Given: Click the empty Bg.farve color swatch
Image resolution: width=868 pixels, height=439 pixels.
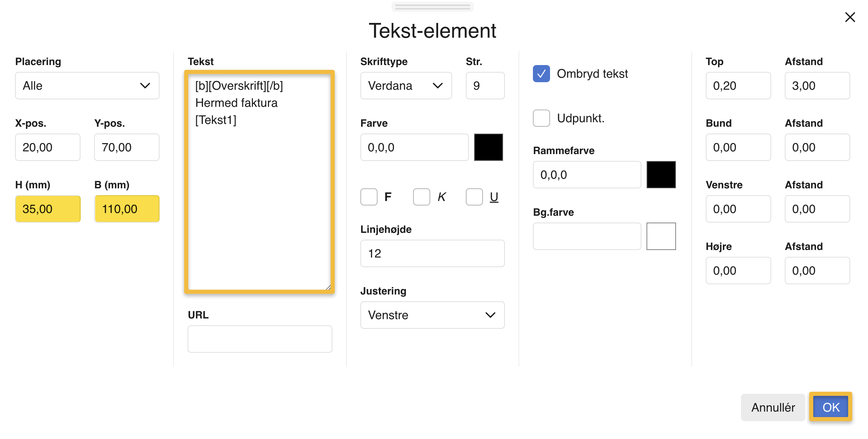Looking at the screenshot, I should point(661,236).
